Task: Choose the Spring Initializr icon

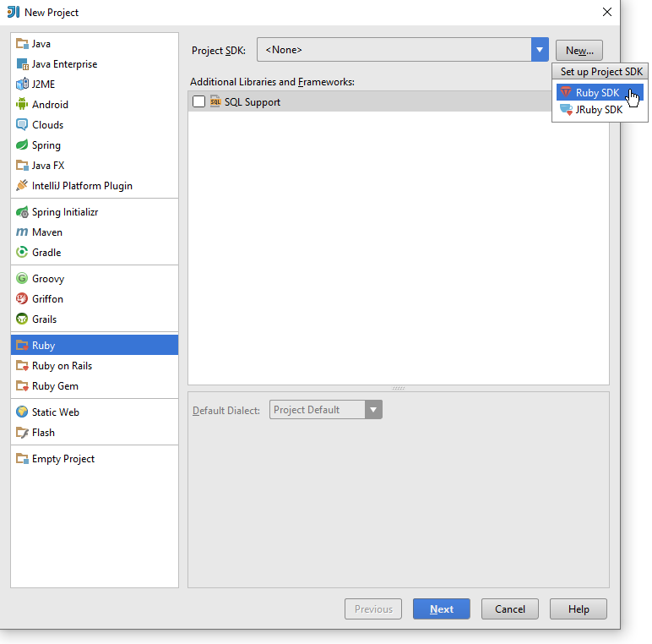Action: (x=22, y=212)
